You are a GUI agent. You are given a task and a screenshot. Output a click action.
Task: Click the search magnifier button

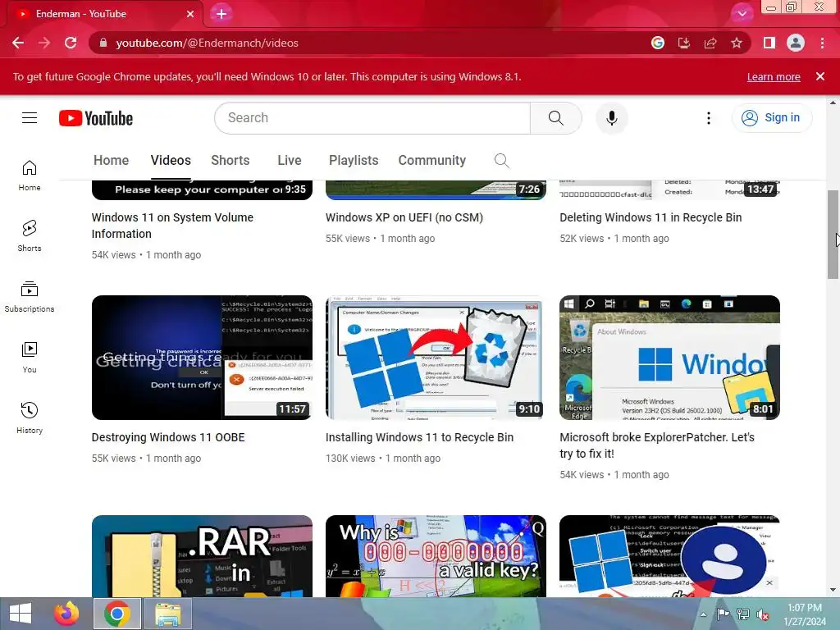point(555,118)
